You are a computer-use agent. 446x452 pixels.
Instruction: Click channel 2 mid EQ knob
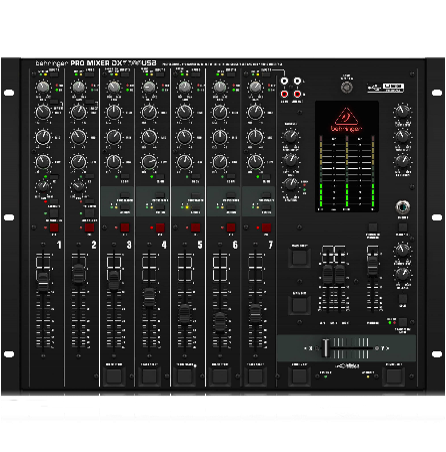pyautogui.click(x=78, y=137)
